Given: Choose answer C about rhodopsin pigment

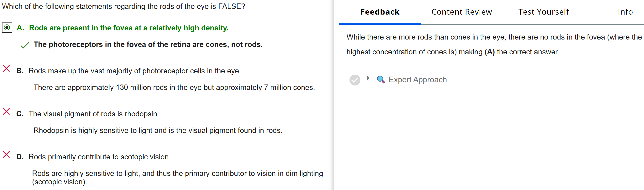Looking at the screenshot, I should point(94,114).
